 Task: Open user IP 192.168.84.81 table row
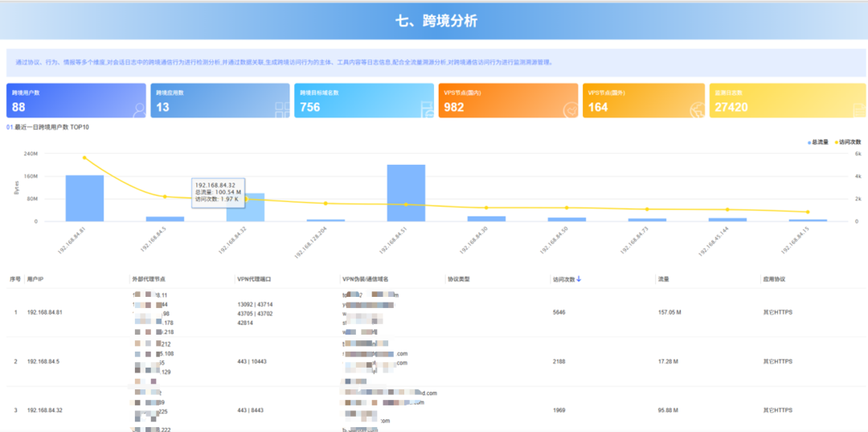(x=44, y=312)
